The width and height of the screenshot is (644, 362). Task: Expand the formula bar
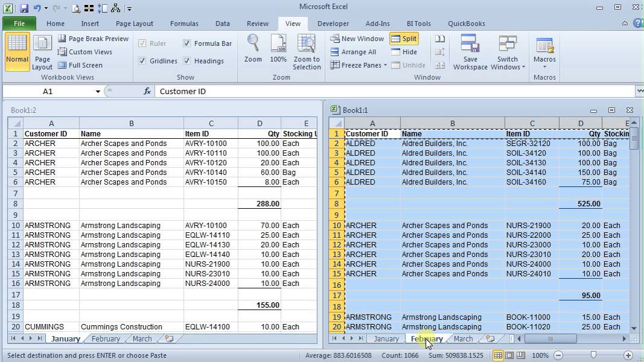(x=640, y=91)
